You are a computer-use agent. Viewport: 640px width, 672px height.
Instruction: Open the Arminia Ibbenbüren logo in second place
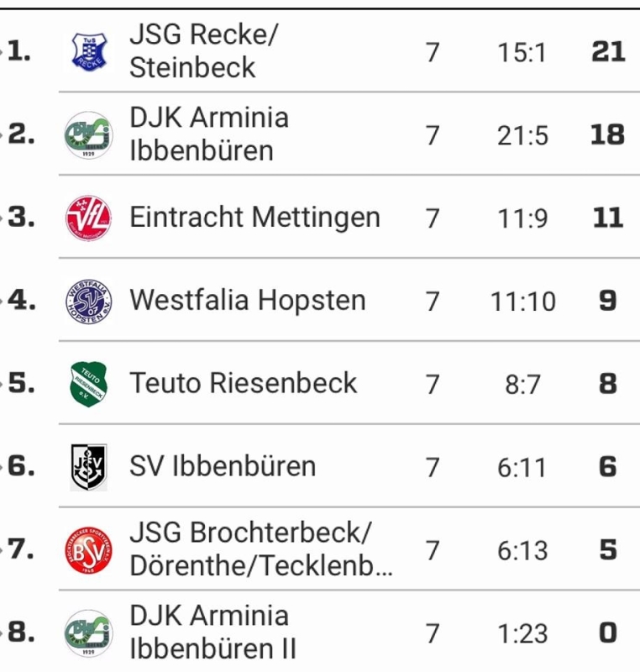(x=89, y=135)
